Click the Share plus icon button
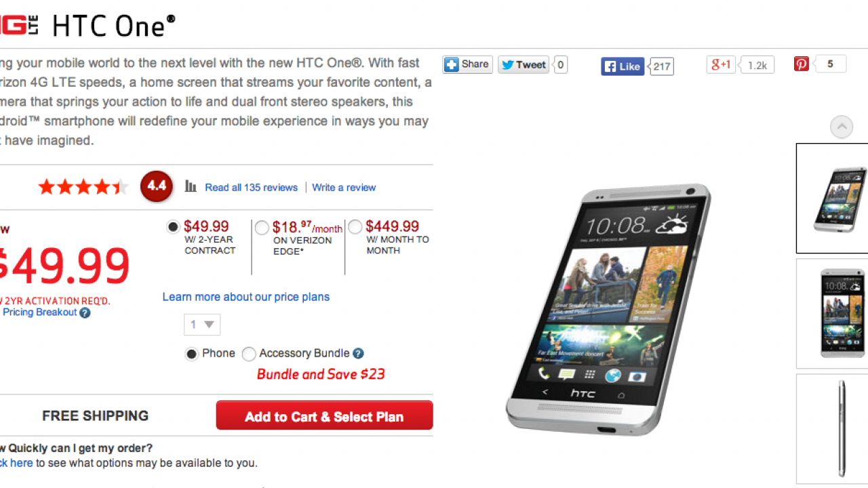Image resolution: width=868 pixels, height=488 pixels. tap(467, 65)
